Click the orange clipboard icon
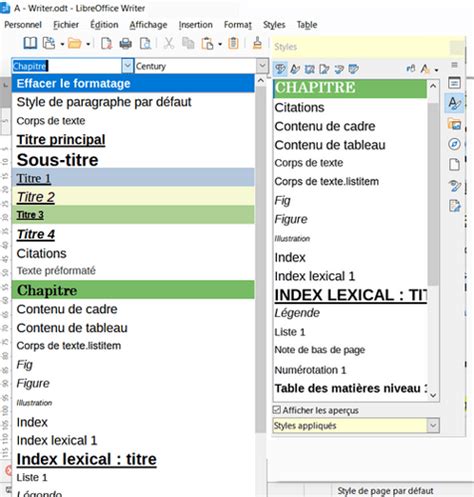Screen dimensions: 474x497 [233, 43]
